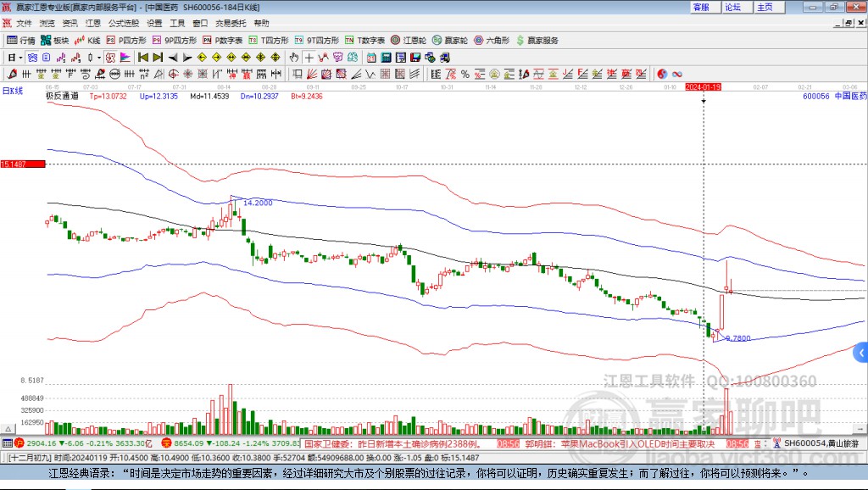Open the 国家卫健委 news ticker headline
The height and width of the screenshot is (490, 868).
pos(392,443)
